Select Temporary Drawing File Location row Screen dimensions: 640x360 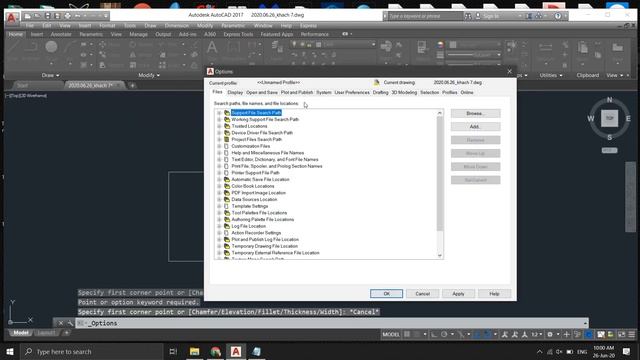[x=264, y=246]
